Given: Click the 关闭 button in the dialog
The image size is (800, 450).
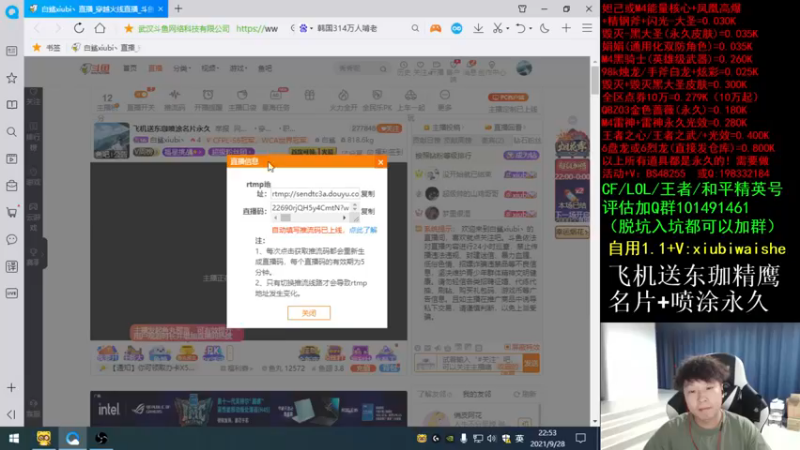Looking at the screenshot, I should click(309, 313).
